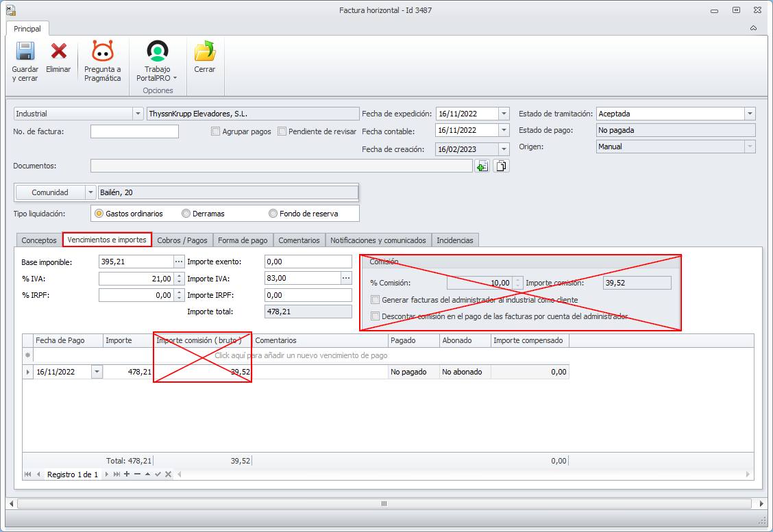Collapse the ribbon with the chevron icon
Screen dimensions: 773x532
tap(753, 29)
